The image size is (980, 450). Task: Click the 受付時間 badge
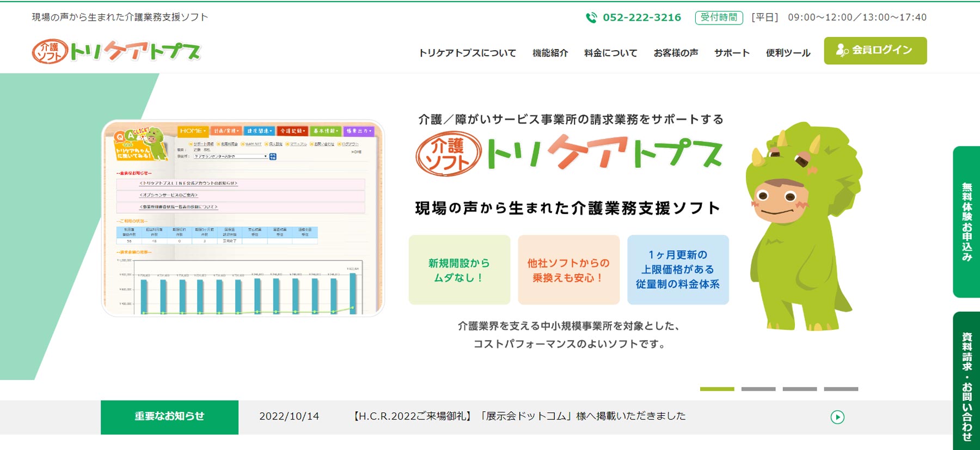pos(719,17)
